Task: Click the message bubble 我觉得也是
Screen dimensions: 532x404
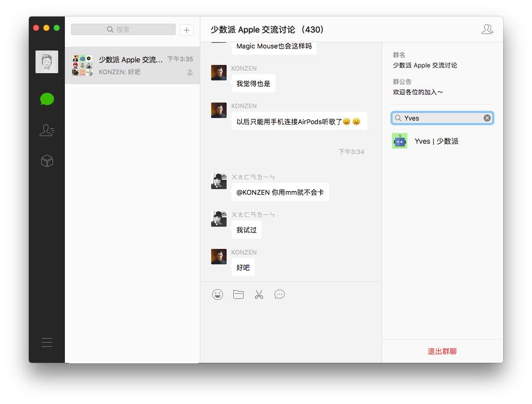Action: pyautogui.click(x=253, y=83)
